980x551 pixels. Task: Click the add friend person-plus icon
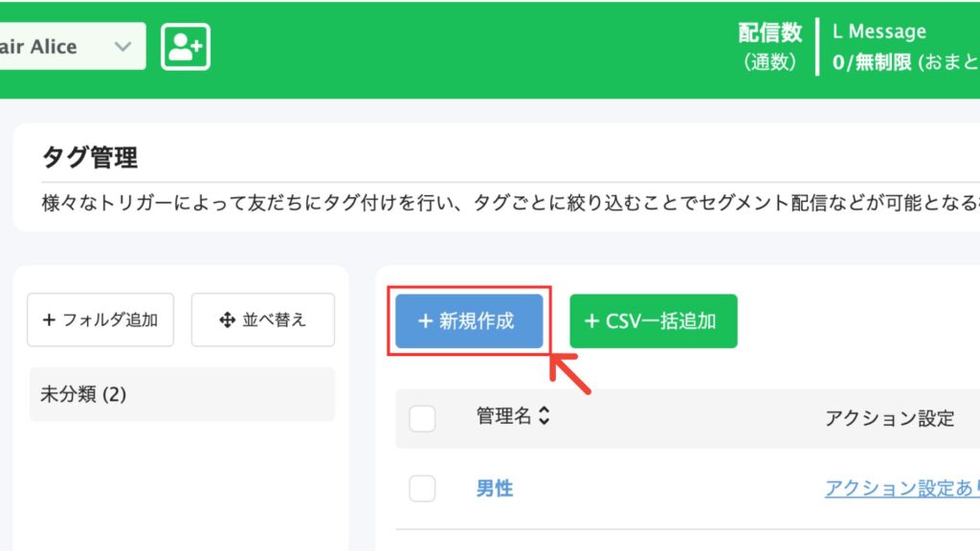coord(186,47)
